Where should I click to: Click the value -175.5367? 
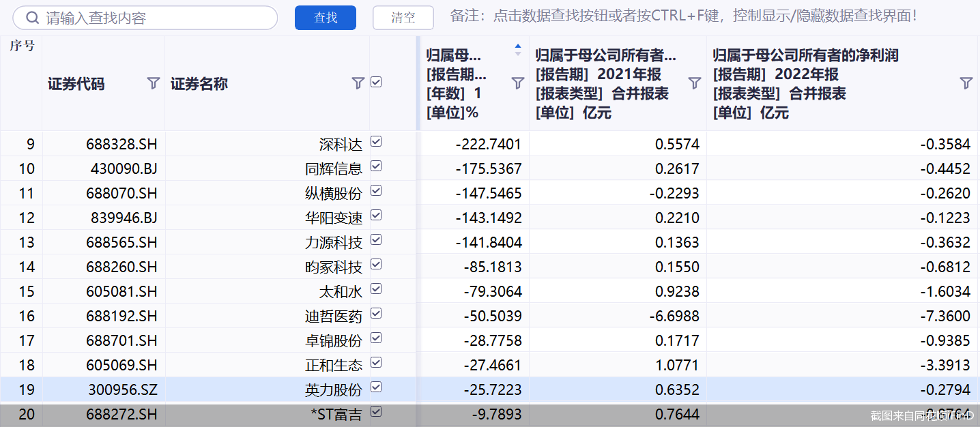tap(489, 168)
